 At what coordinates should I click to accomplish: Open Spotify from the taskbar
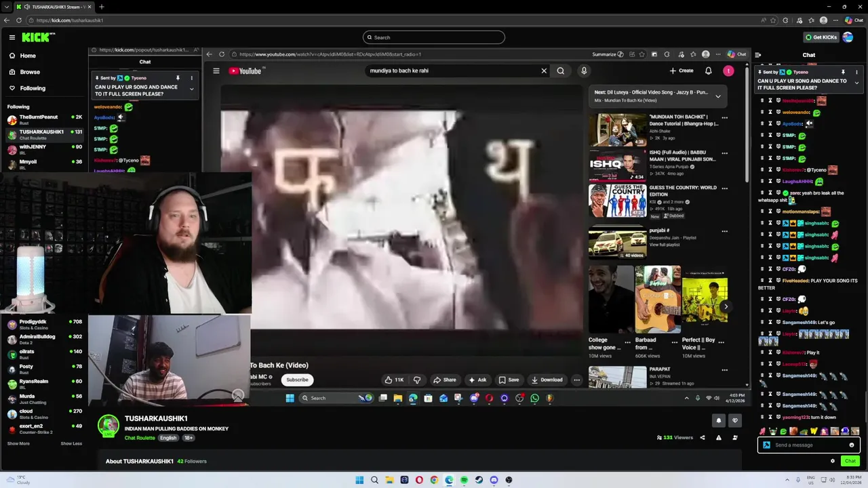[x=464, y=480]
